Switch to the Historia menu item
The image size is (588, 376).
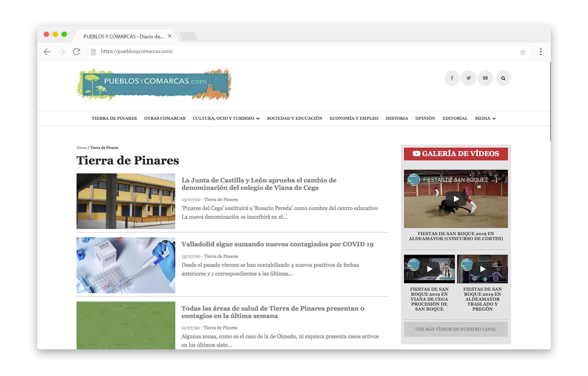[397, 118]
